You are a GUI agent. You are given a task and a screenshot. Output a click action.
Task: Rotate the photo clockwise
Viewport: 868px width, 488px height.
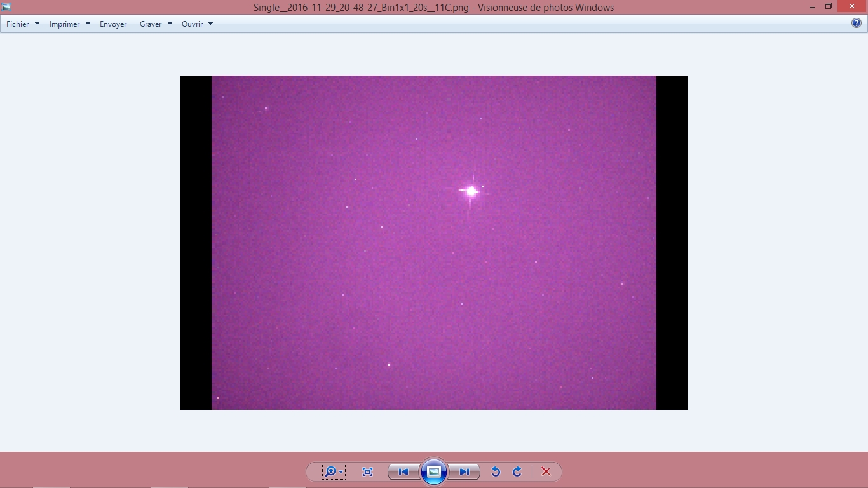(x=517, y=471)
